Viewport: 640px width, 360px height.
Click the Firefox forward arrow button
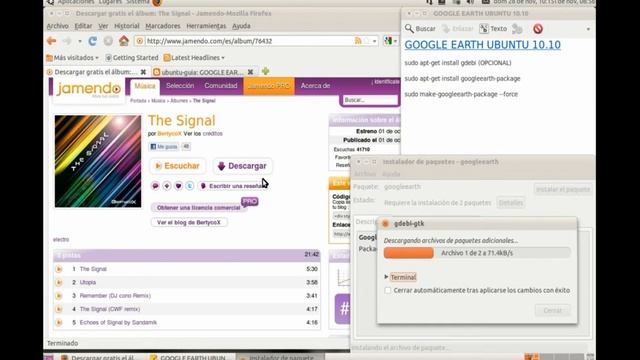[67, 41]
